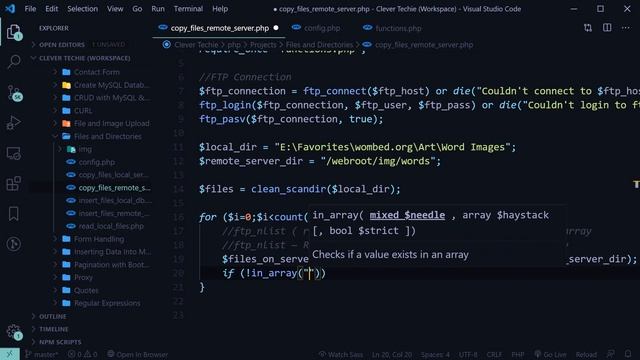Open the Selection menu
Viewport: 640px width, 360px height.
tap(82, 9)
